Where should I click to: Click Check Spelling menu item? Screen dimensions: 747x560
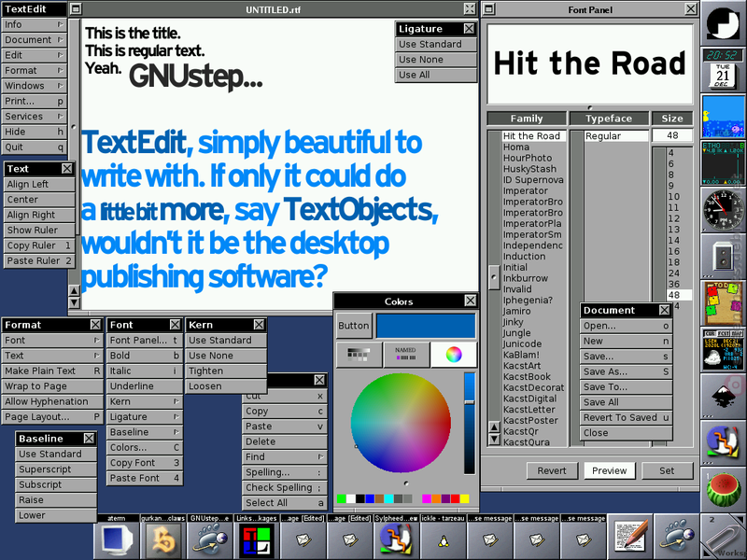(285, 487)
